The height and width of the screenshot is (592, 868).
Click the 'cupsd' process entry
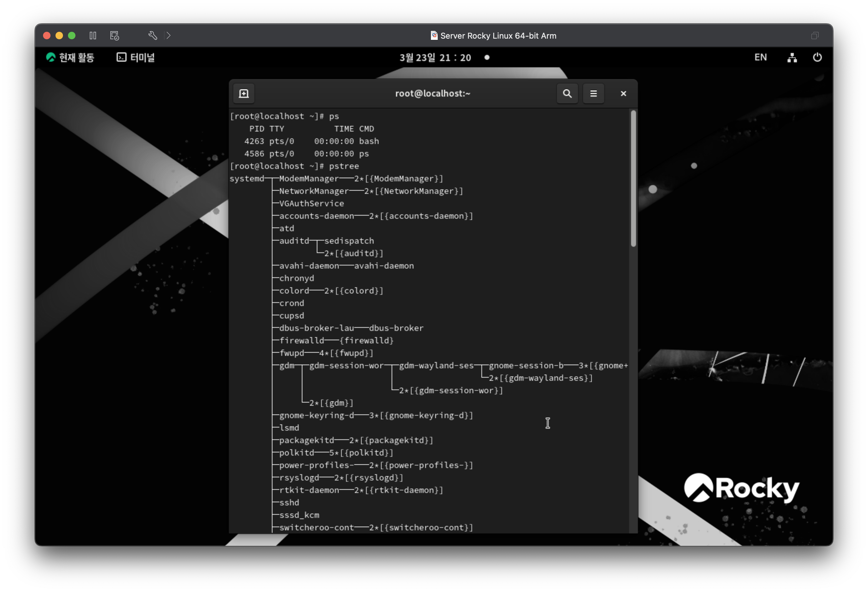coord(291,315)
